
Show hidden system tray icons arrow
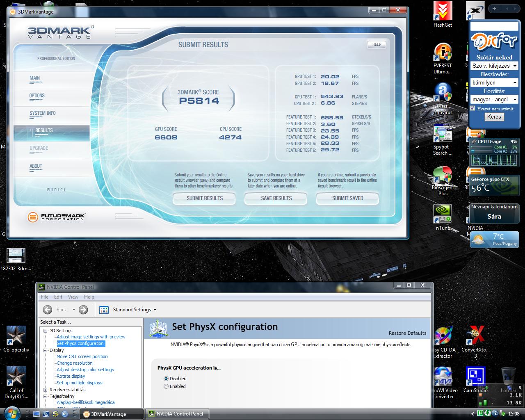pos(473,414)
